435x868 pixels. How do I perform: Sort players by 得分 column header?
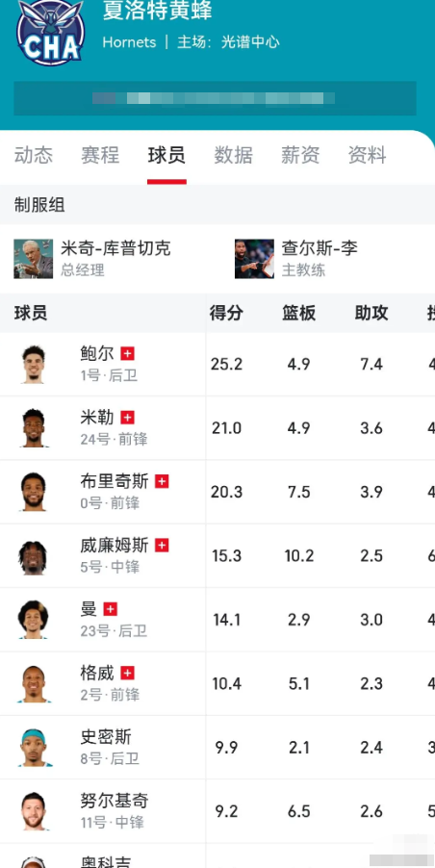click(x=226, y=314)
